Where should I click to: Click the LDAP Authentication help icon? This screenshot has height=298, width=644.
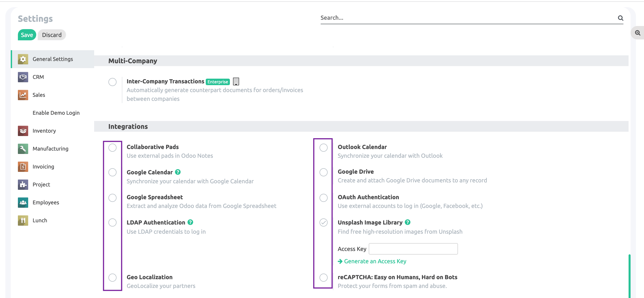(x=190, y=222)
